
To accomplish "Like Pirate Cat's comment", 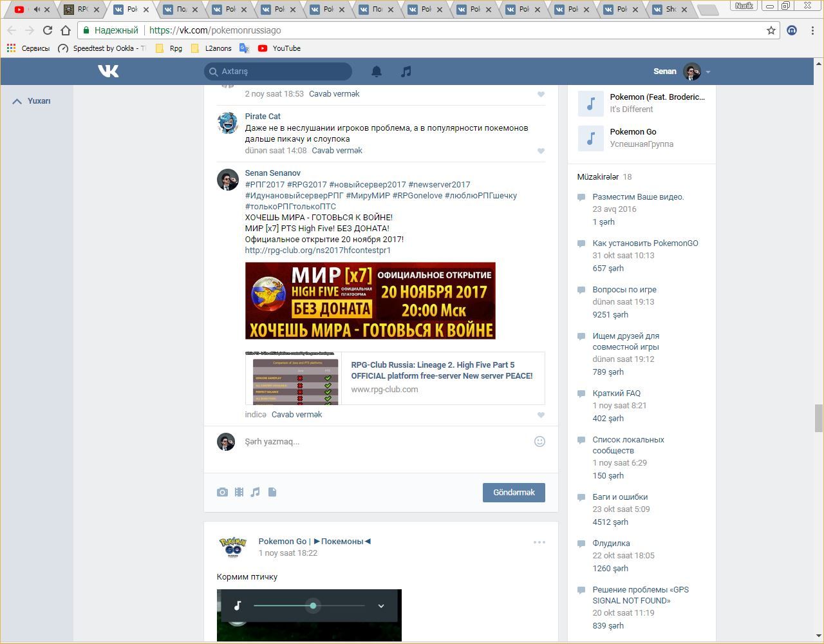I will (541, 151).
